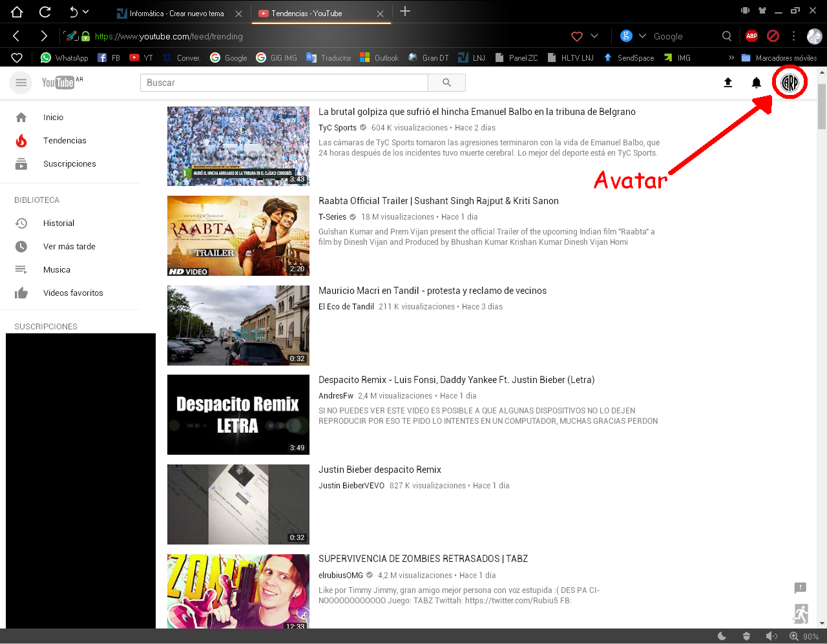Show more bookmarks with double chevron
Screen dimensions: 827x644
731,57
